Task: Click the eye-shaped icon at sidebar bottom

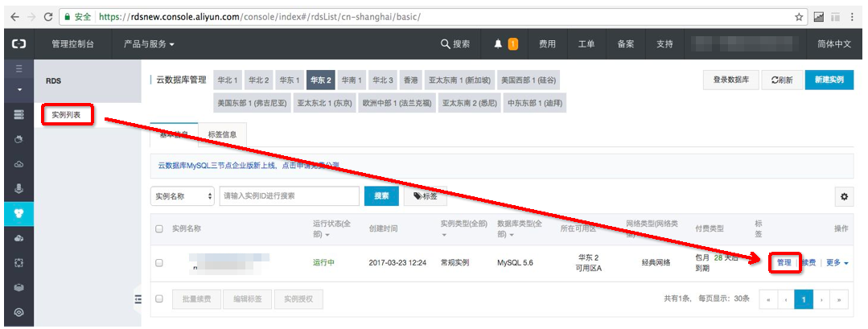Action: (x=19, y=312)
